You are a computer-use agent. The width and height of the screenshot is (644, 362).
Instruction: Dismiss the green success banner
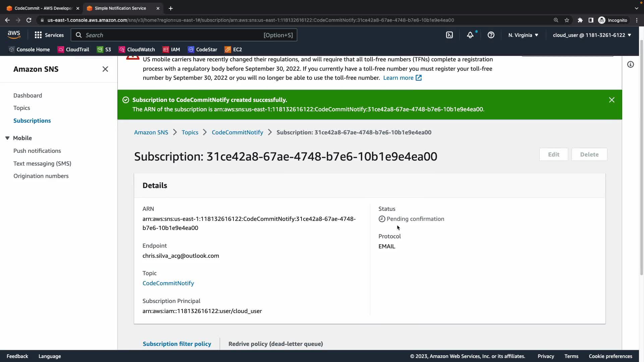611,100
